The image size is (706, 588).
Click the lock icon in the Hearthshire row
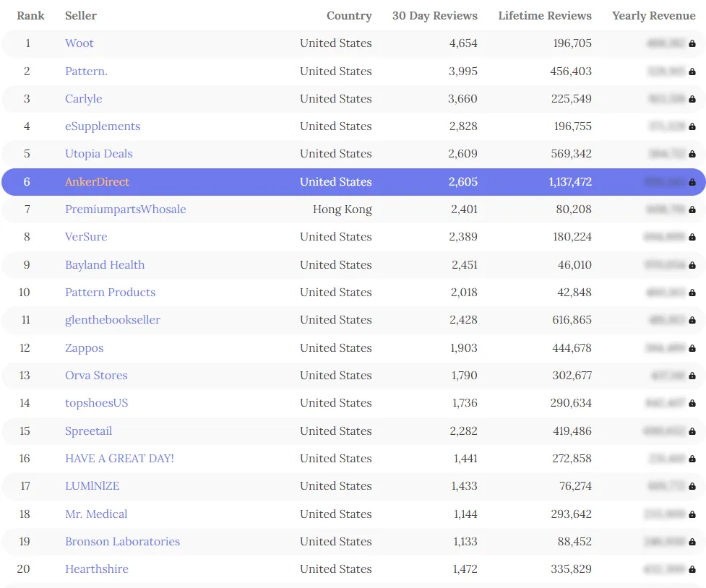pos(692,569)
